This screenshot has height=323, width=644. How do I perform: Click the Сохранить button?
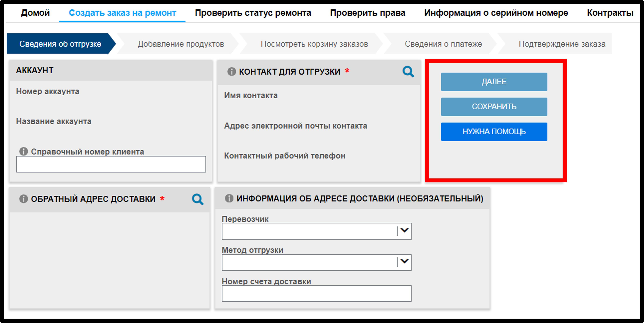click(x=494, y=107)
